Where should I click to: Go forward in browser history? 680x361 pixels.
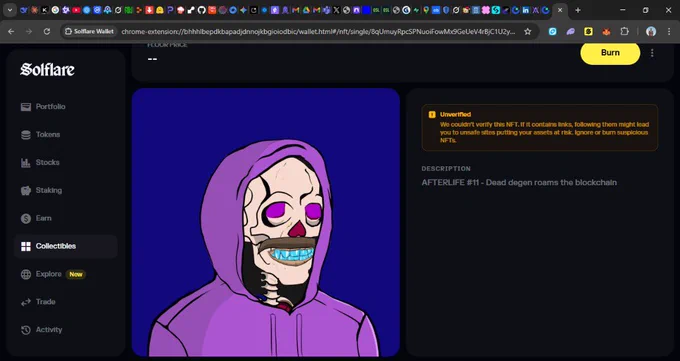point(29,32)
